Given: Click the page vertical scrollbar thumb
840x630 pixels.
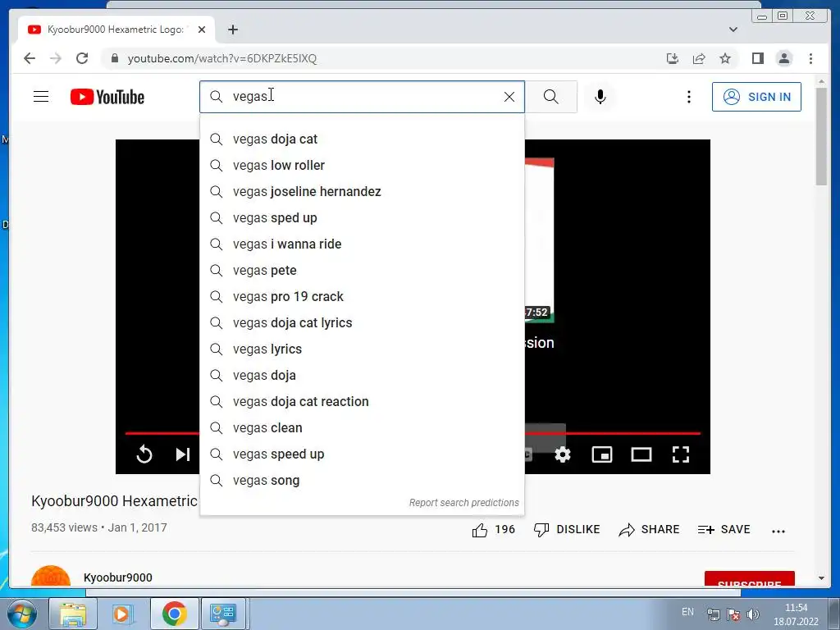Looking at the screenshot, I should [821, 137].
